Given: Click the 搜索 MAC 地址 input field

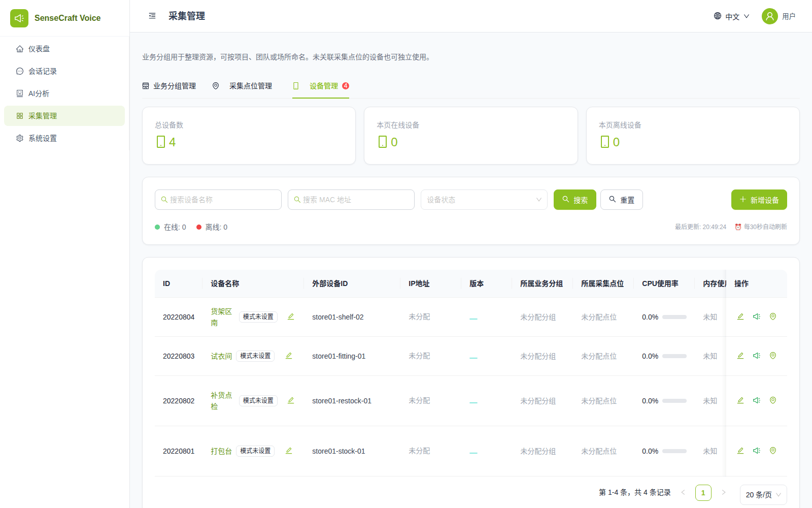Looking at the screenshot, I should (351, 200).
